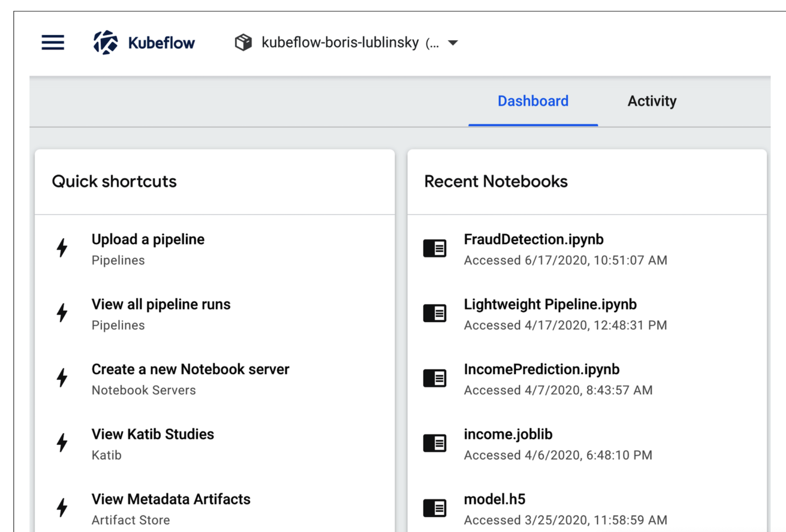Open the hamburger navigation menu
Screen dimensions: 786x532
53,42
